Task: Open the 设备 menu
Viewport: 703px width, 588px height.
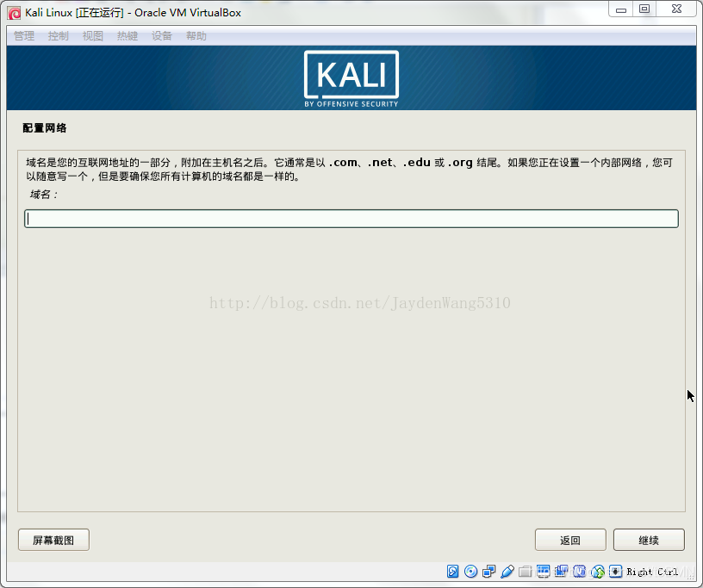Action: tap(162, 36)
